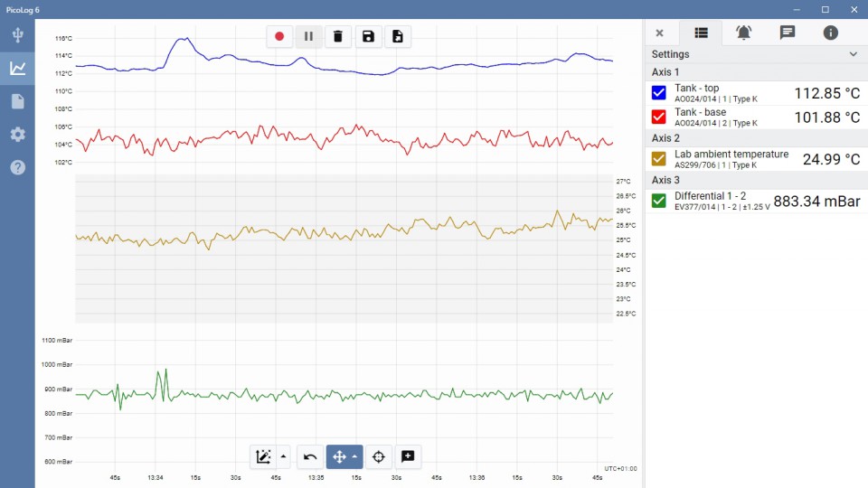
Task: Export data using the file export icon
Action: pos(397,36)
